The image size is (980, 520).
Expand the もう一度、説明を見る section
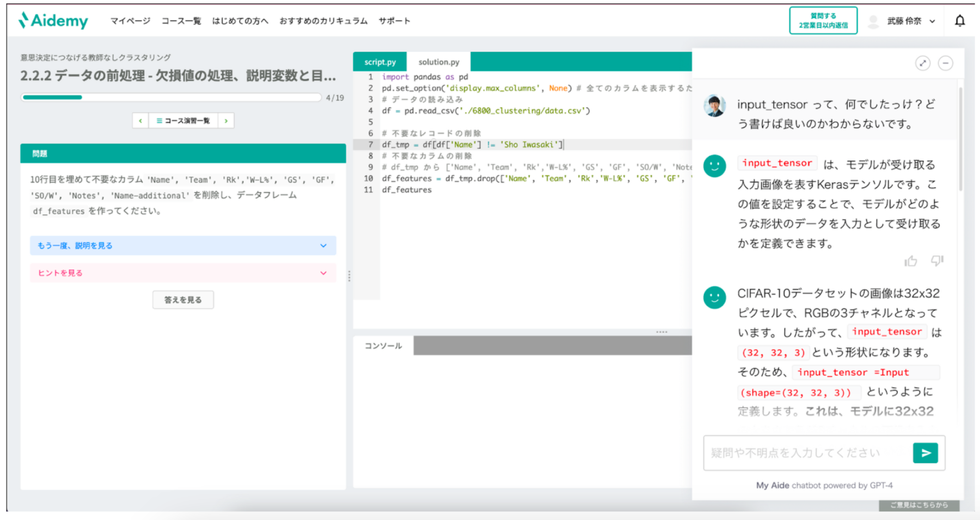click(x=183, y=245)
